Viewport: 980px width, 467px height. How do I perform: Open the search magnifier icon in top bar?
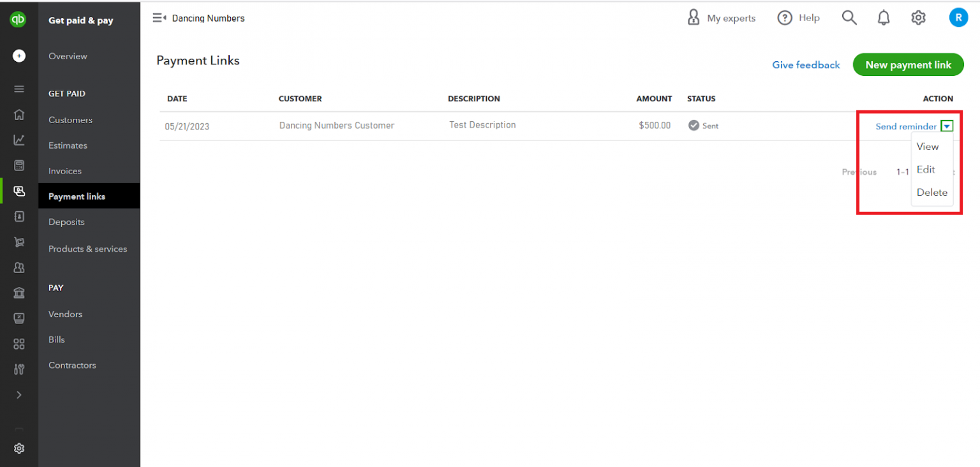tap(849, 17)
